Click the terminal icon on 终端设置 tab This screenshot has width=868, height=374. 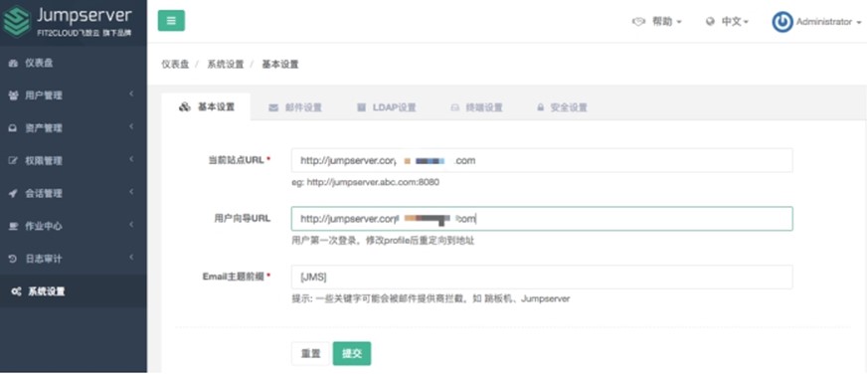coord(455,107)
